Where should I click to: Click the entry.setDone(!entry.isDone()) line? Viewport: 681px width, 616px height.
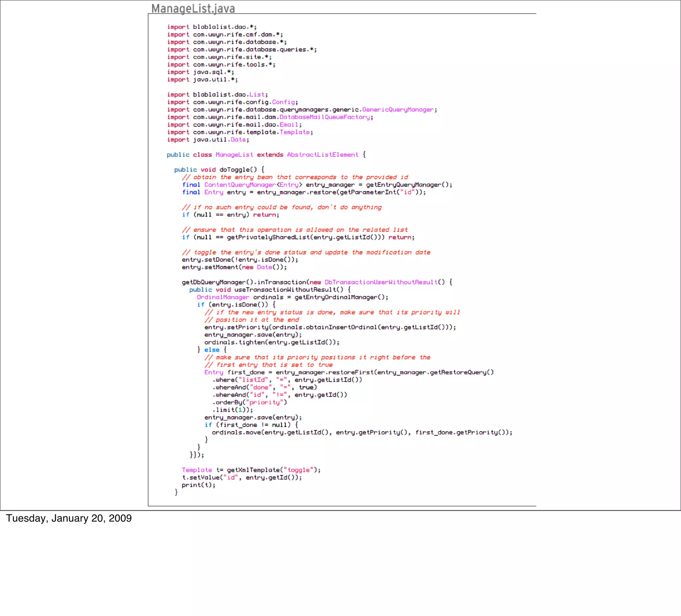240,259
